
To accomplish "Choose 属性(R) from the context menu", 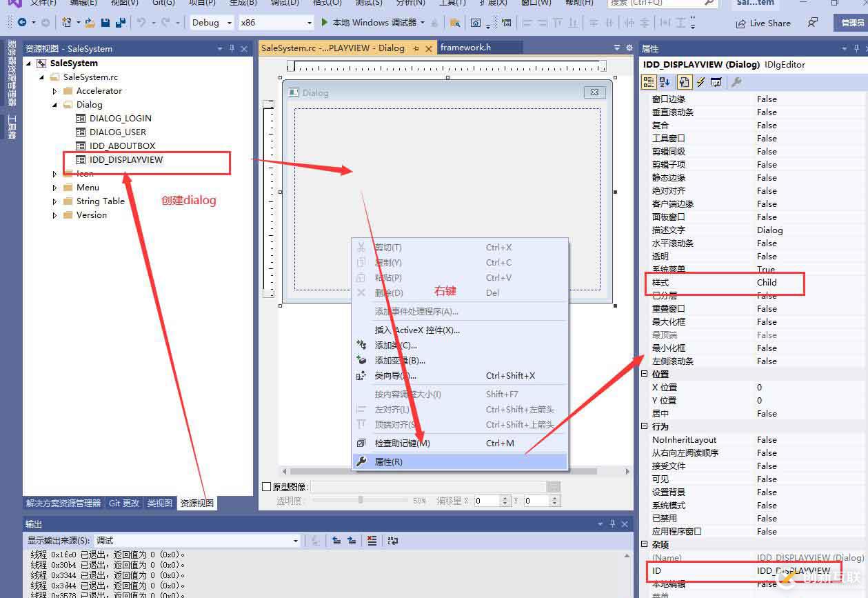I will [460, 461].
